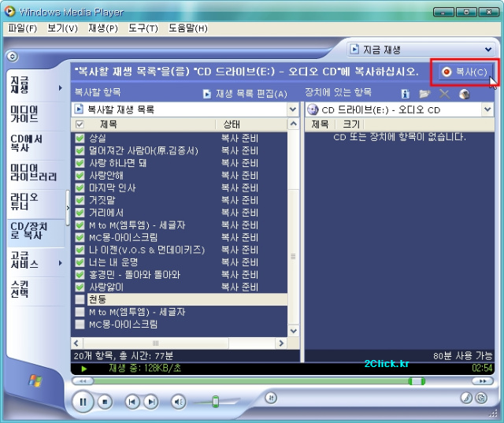Open 미디어 가이드 sidebar tab

(x=35, y=114)
